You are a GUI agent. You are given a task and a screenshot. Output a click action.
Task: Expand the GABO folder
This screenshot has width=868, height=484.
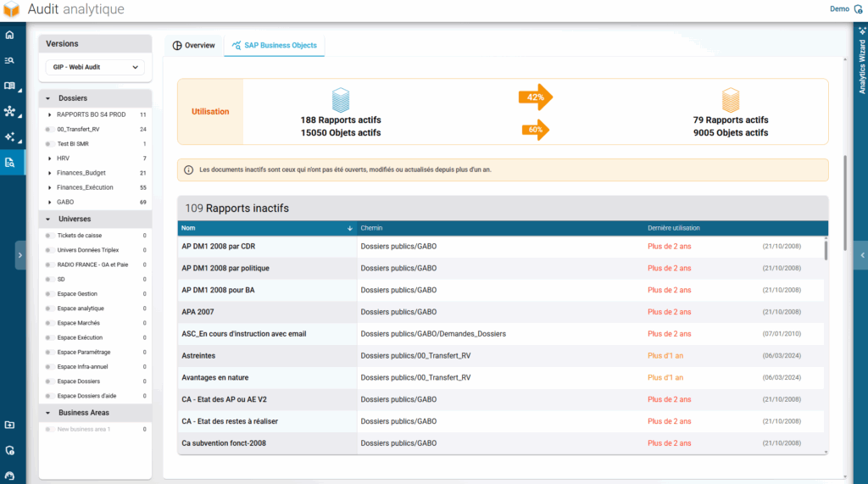49,202
